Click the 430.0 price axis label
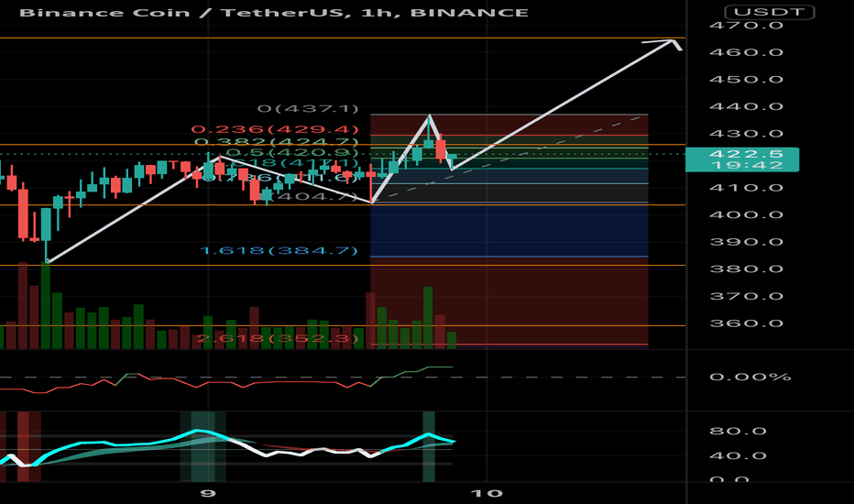 tap(746, 134)
